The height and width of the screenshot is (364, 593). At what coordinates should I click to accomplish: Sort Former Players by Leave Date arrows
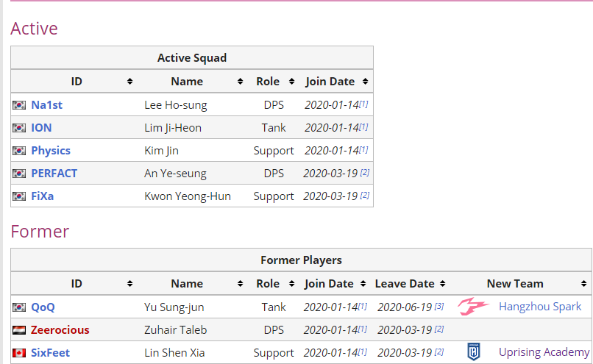point(442,284)
